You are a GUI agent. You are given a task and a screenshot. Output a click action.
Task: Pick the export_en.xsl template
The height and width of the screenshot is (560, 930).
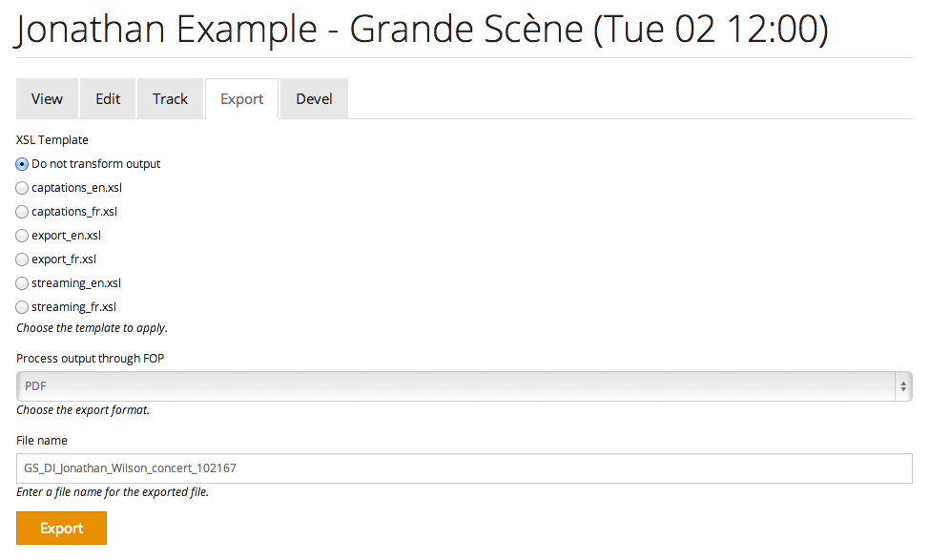point(23,236)
